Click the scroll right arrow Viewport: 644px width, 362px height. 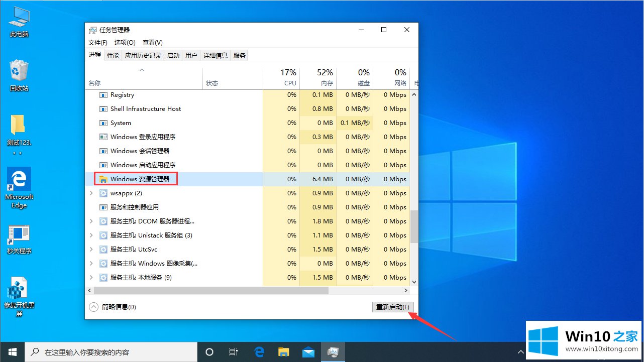406,291
